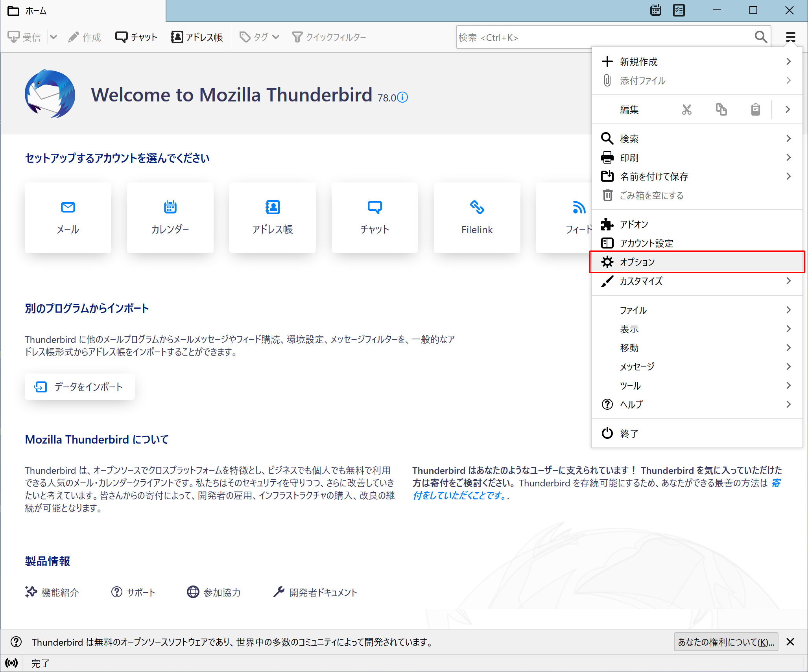This screenshot has height=672, width=808.
Task: Click あなたの権利について(K)... button
Action: (x=726, y=642)
